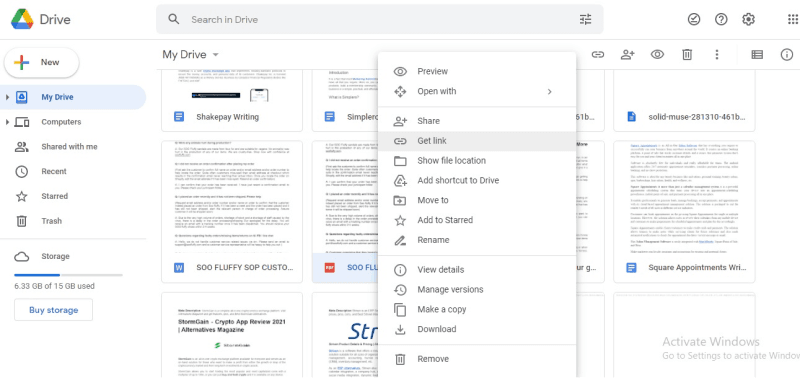Choose Manage versions
Viewport: 800px width, 378px height.
[x=477, y=290]
